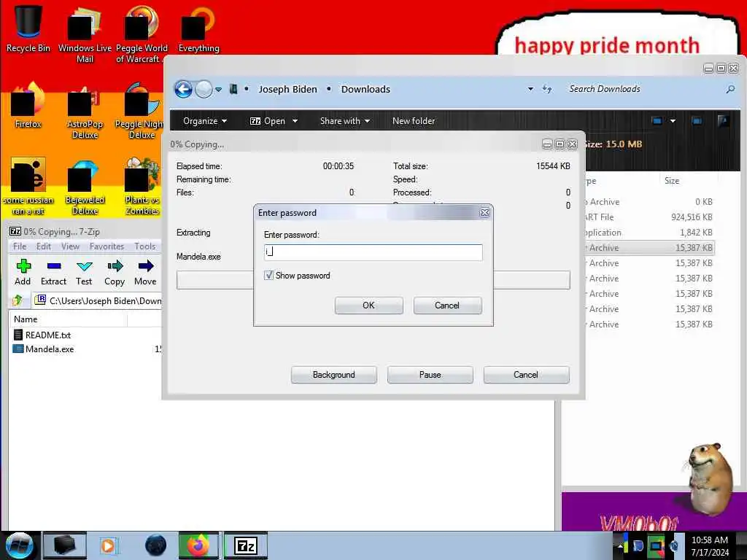Expand the address bar history dropdown

[x=530, y=89]
